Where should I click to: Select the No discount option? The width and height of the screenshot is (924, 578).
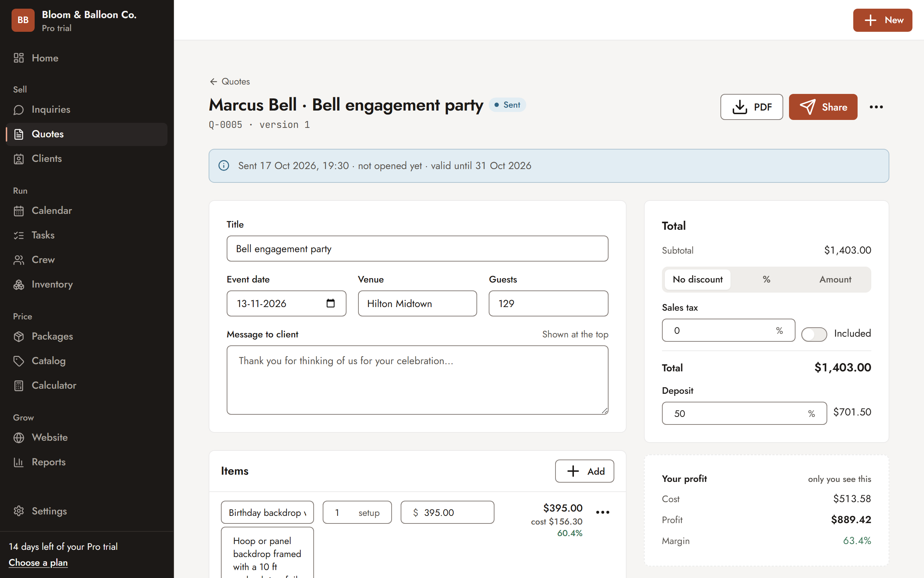[x=698, y=280]
